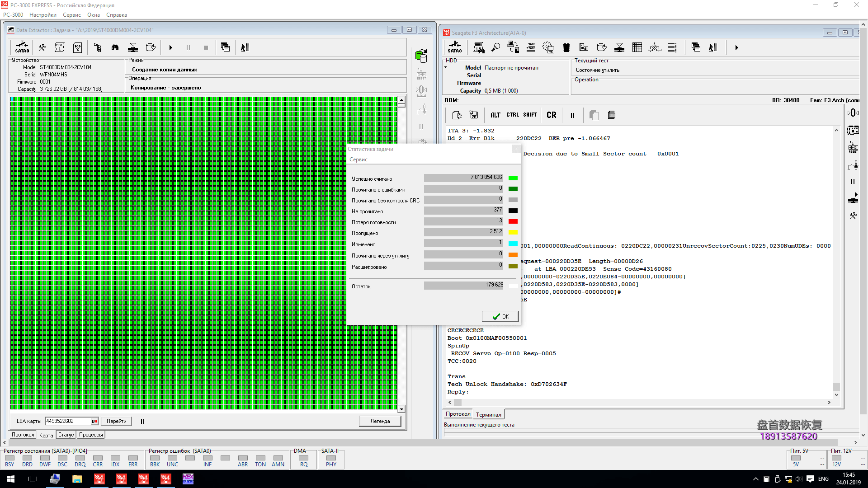Switch to Процессы tab in Data Extractor
This screenshot has height=488, width=868.
[91, 435]
